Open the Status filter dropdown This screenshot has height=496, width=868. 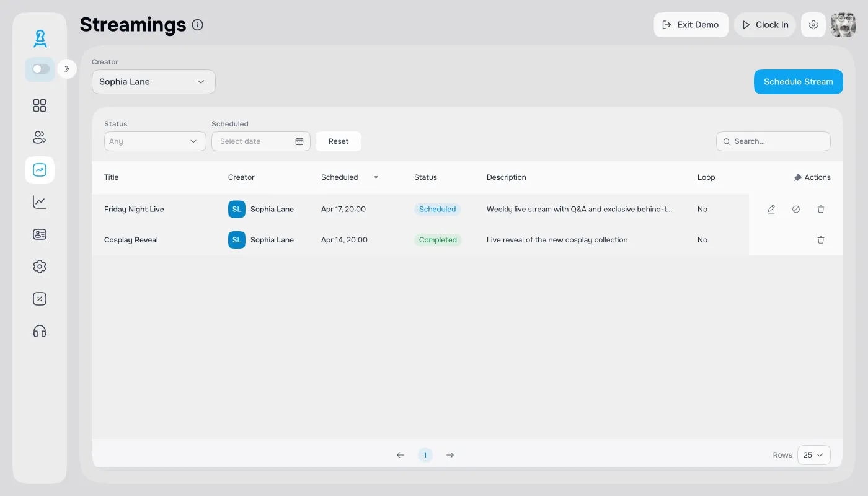155,141
